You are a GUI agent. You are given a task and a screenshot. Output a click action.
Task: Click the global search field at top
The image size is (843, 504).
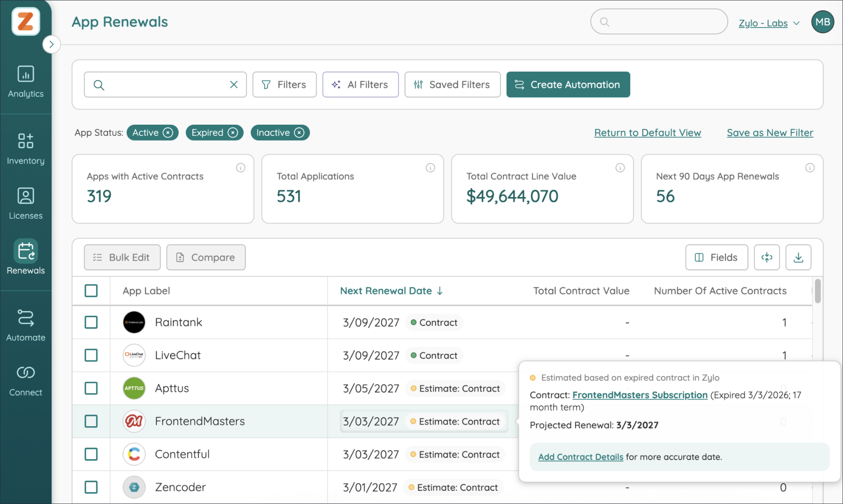659,22
